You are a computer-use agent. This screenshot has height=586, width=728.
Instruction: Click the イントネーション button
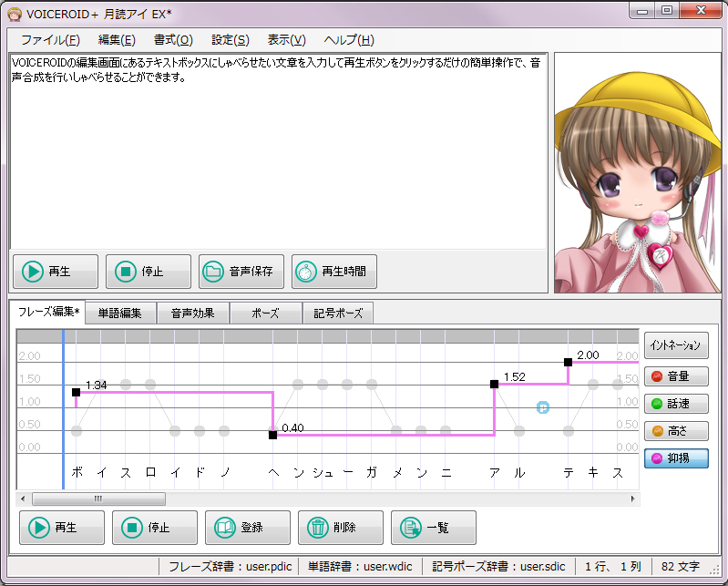(676, 345)
